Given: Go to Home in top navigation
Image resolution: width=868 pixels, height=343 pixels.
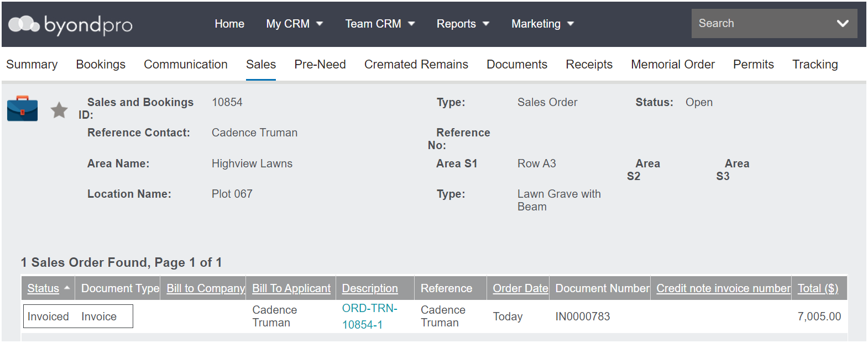Looking at the screenshot, I should coord(229,24).
